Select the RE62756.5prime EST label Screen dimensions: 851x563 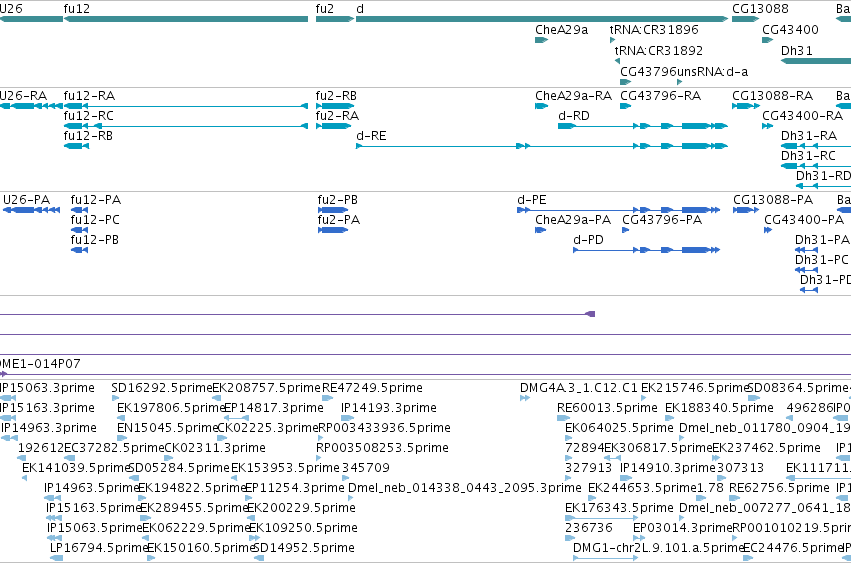pyautogui.click(x=779, y=488)
